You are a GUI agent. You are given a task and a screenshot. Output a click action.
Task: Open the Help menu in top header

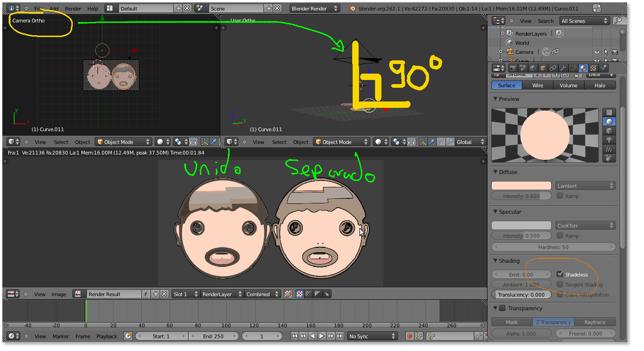pos(93,9)
